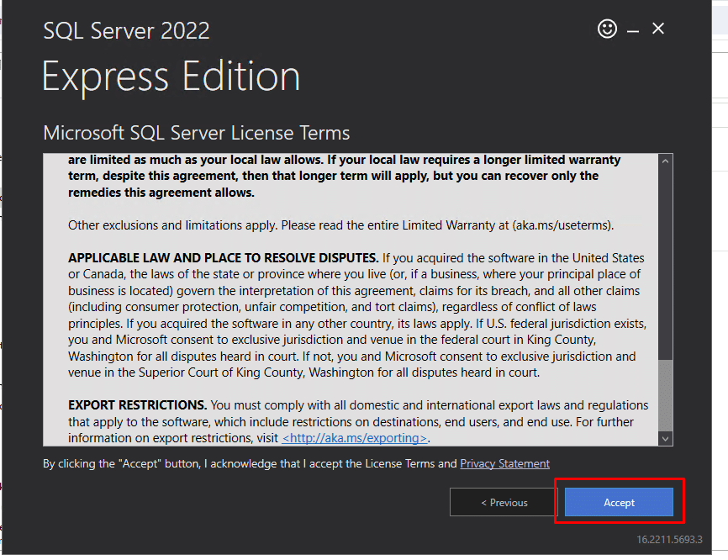Viewport: 728px width, 560px height.
Task: Click the SQL Server 2022 title text
Action: [x=126, y=32]
